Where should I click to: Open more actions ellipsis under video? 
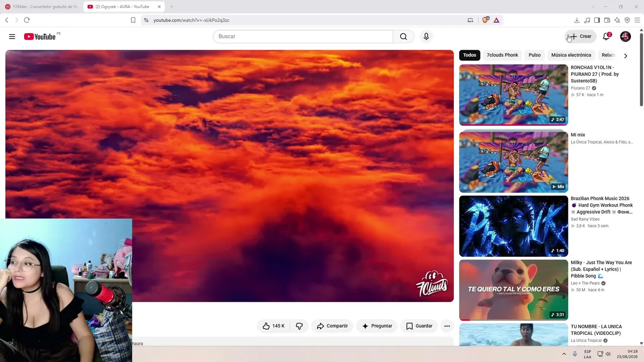(x=447, y=326)
